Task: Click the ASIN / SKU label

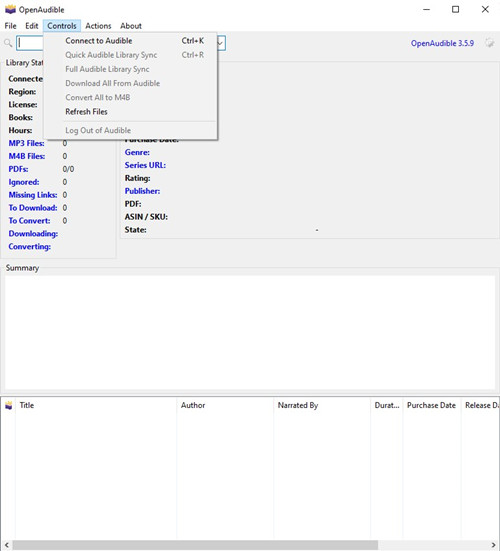Action: coord(146,217)
